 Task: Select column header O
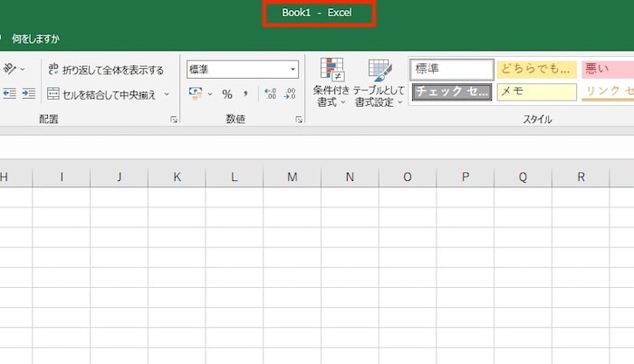click(408, 177)
